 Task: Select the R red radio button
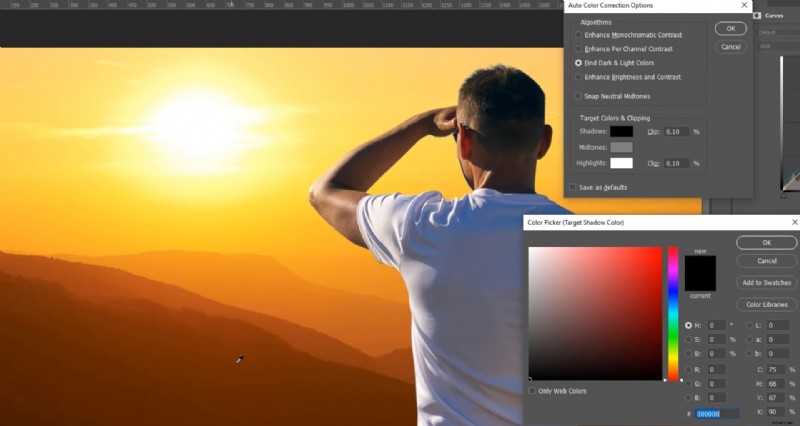[x=689, y=369]
